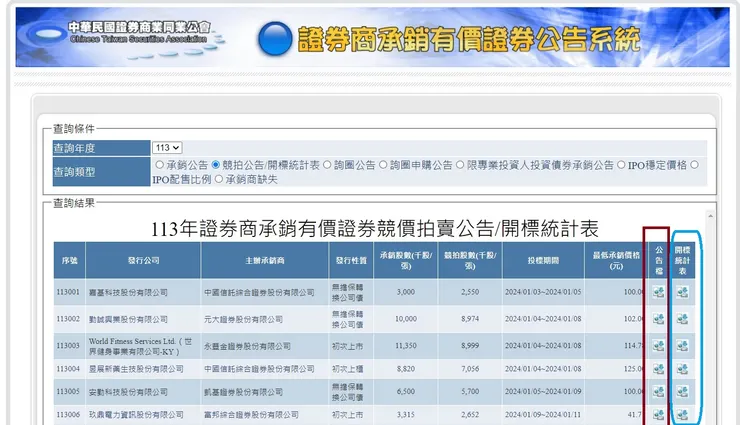Click underwriter 永豐金證券股份有限公司
The width and height of the screenshot is (740, 425).
pos(247,346)
